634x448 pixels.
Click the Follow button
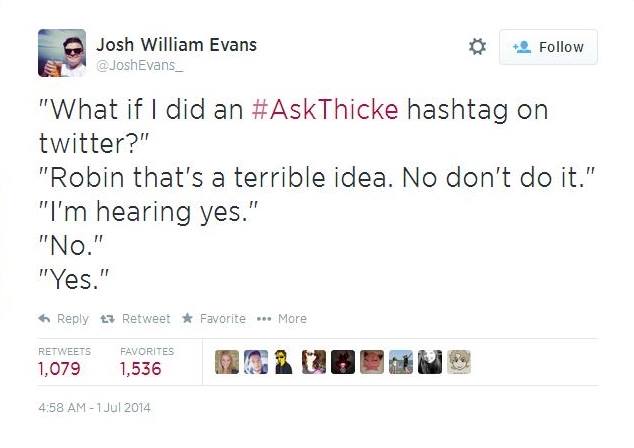pyautogui.click(x=549, y=47)
